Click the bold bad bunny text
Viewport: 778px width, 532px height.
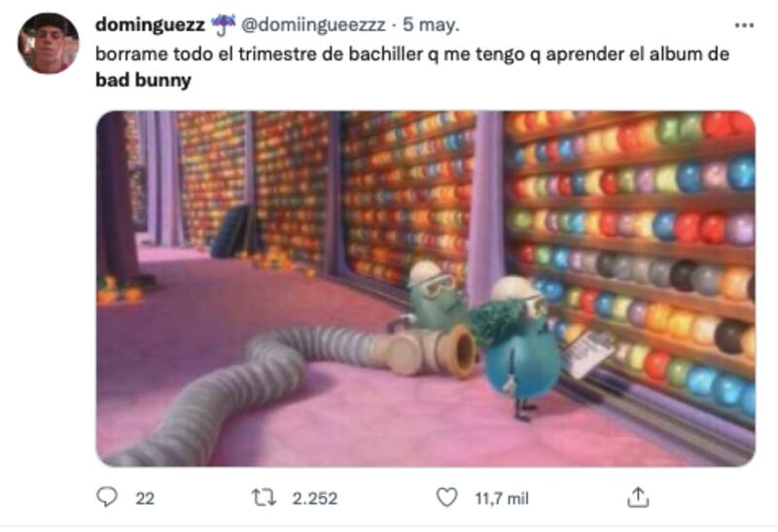point(143,80)
